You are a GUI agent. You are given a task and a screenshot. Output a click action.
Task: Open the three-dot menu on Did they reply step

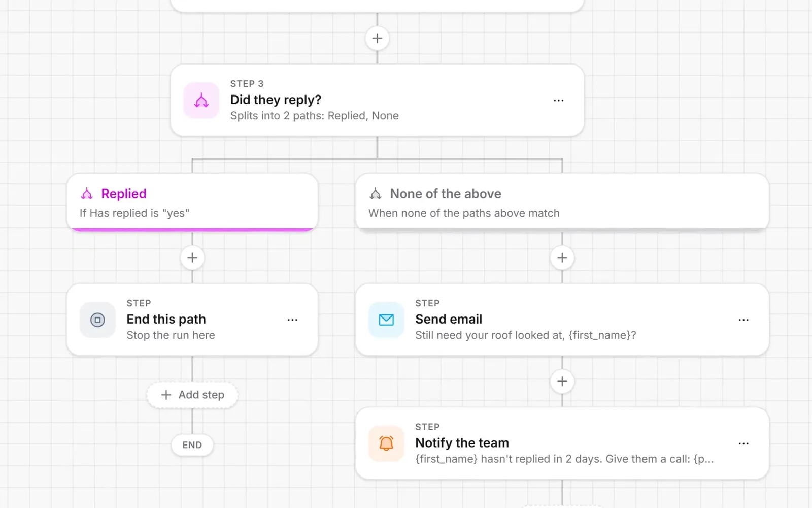pyautogui.click(x=558, y=101)
